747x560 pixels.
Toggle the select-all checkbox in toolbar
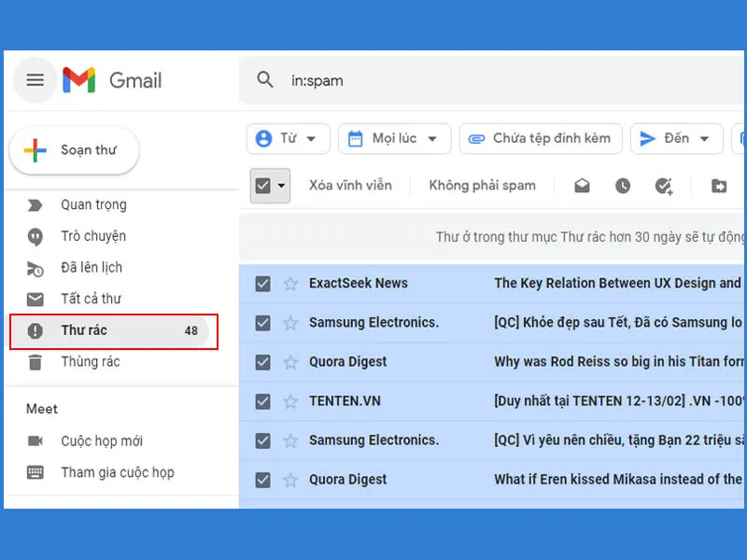coord(263,186)
